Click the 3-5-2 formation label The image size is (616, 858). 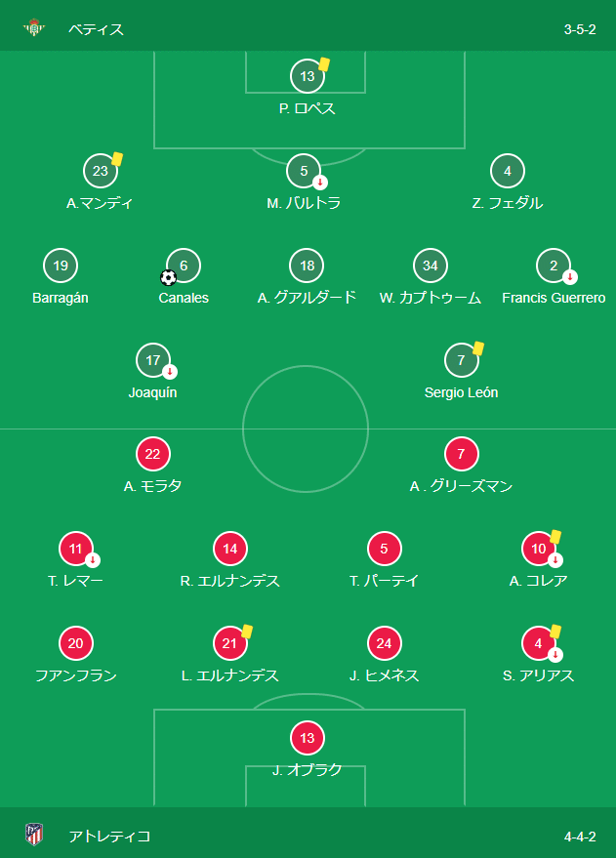pos(580,29)
